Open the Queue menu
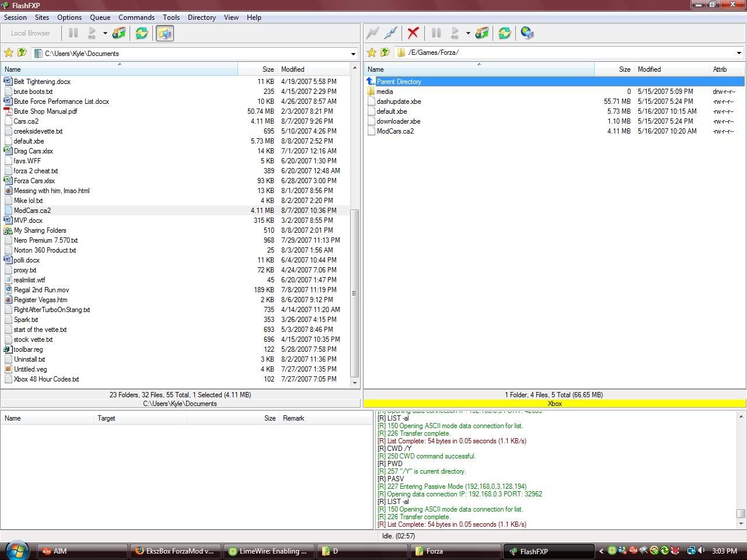 100,17
